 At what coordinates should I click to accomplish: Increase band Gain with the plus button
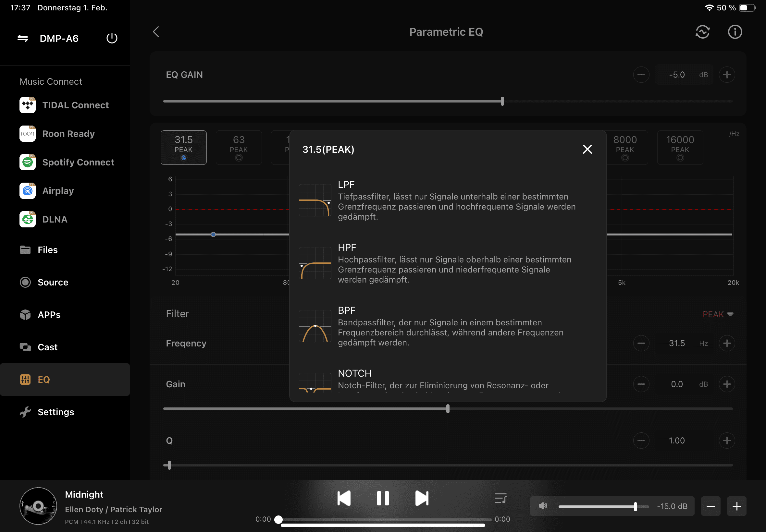[727, 384]
